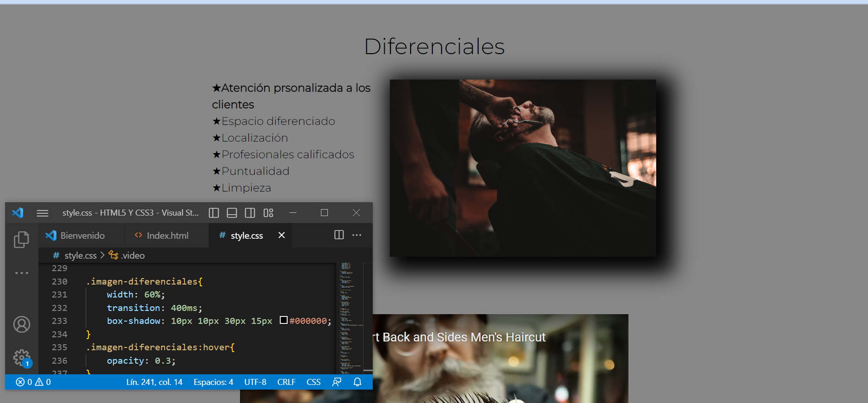Viewport: 868px width, 403px height.
Task: Click line number 233 in the gutter
Action: pos(60,321)
